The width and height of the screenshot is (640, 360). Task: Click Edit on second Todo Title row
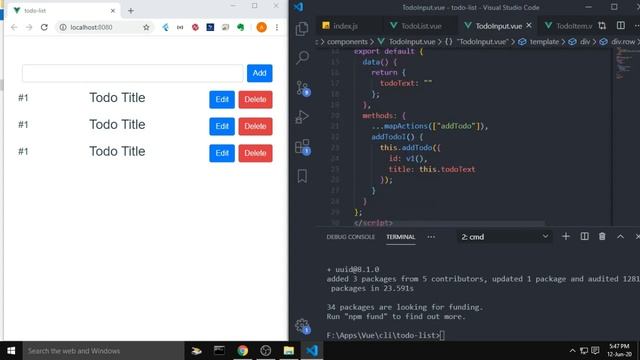[222, 127]
